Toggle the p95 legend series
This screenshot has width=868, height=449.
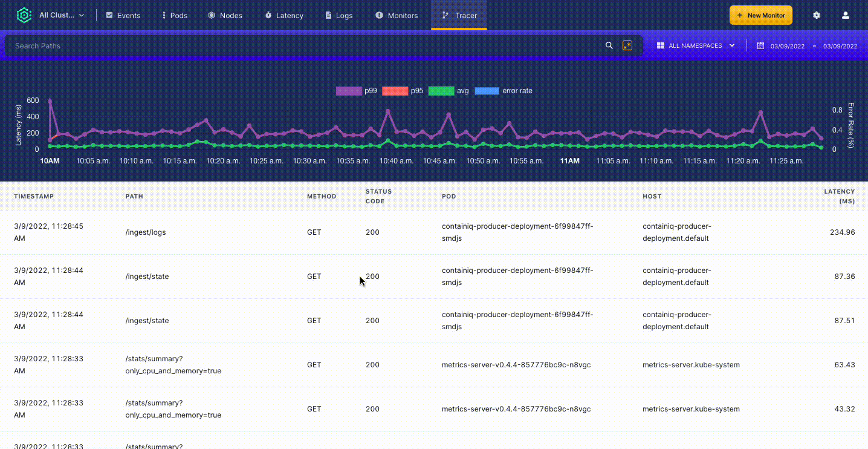(403, 91)
